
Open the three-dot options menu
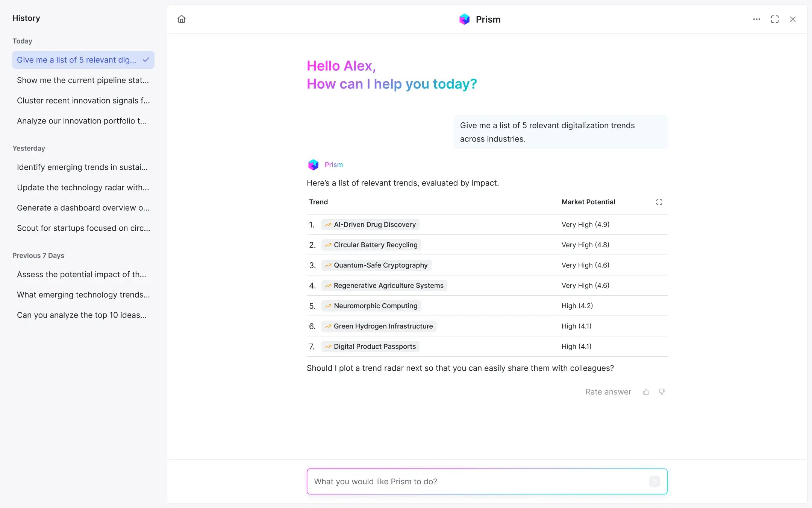point(756,19)
